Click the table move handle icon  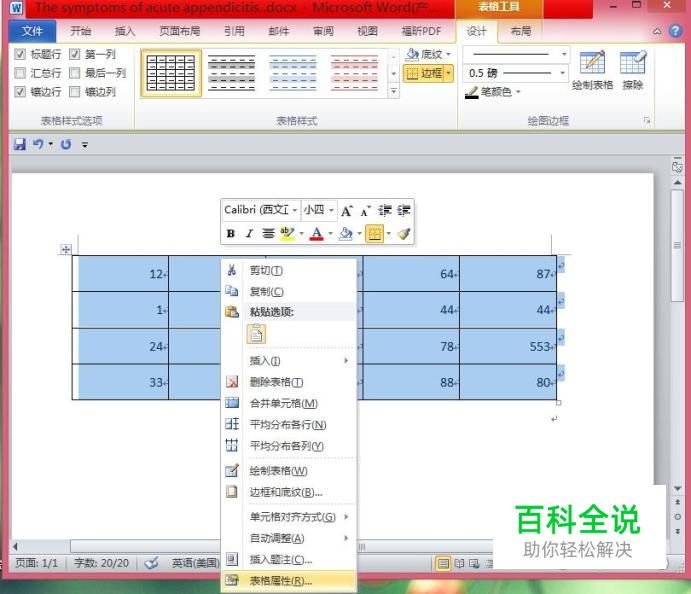[66, 250]
